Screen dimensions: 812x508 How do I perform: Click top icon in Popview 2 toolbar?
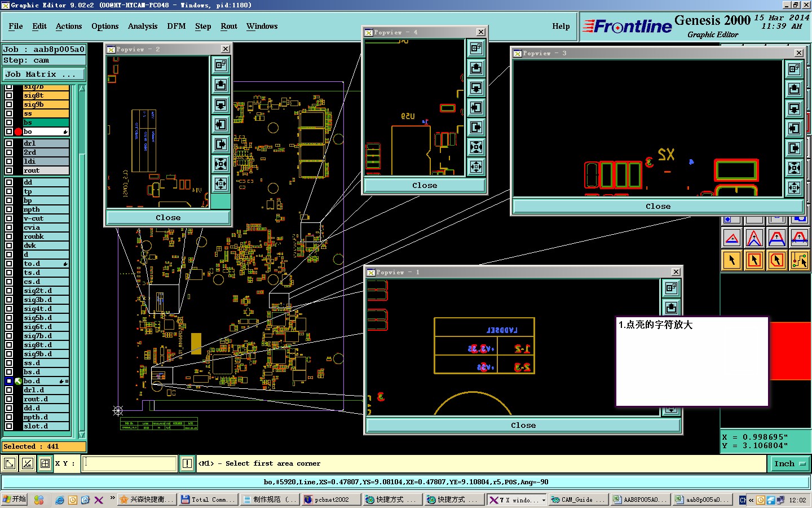point(221,65)
